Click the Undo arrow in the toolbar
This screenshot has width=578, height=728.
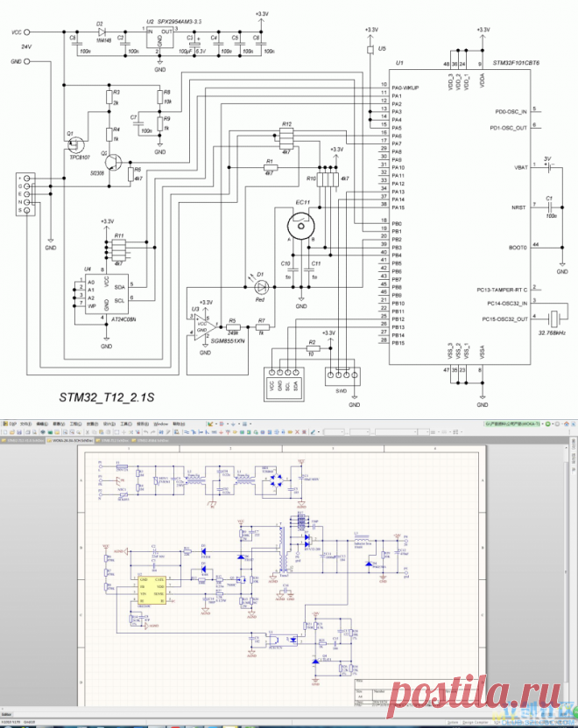(145, 431)
